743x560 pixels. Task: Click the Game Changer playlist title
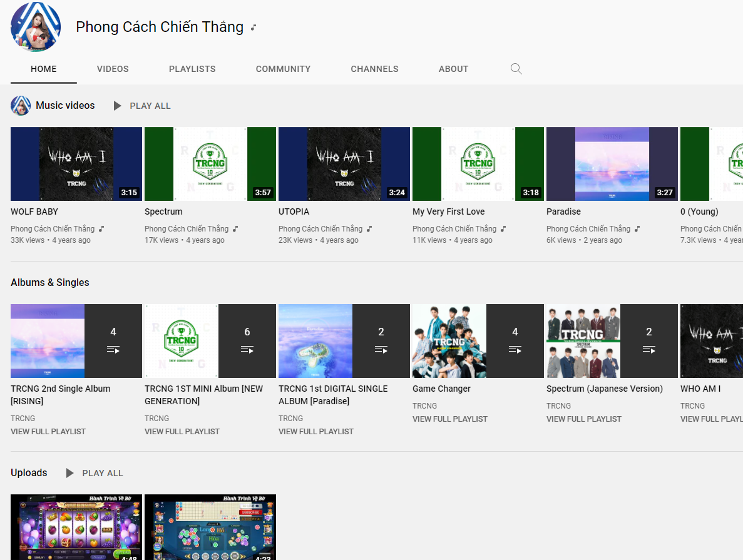(x=441, y=389)
